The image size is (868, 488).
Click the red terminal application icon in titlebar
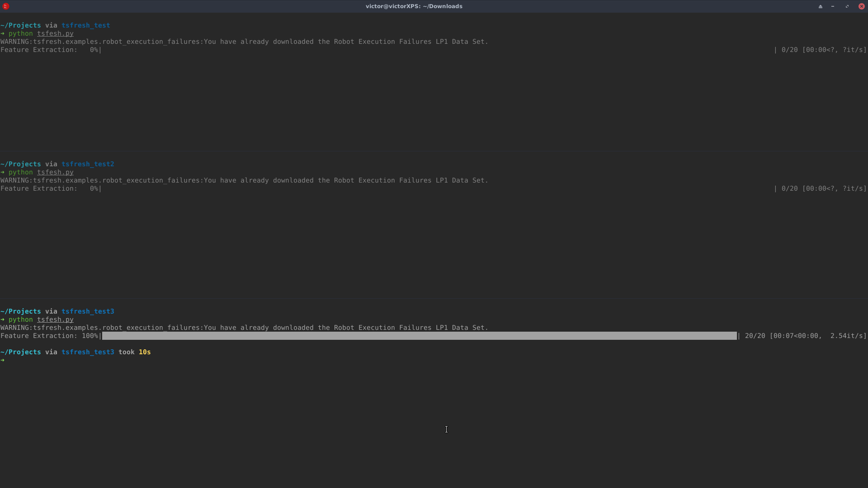pyautogui.click(x=6, y=6)
